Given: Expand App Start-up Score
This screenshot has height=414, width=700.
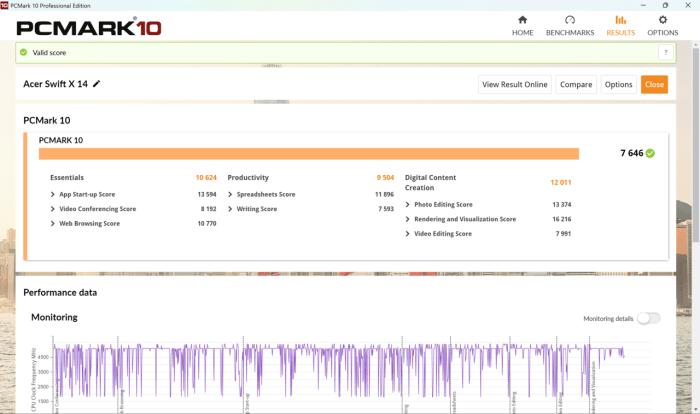Looking at the screenshot, I should 53,194.
